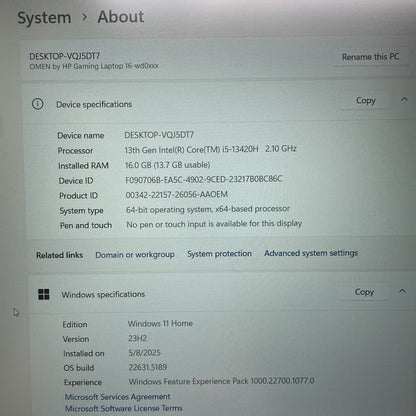Click the Installed on label
The height and width of the screenshot is (416, 416).
click(84, 353)
